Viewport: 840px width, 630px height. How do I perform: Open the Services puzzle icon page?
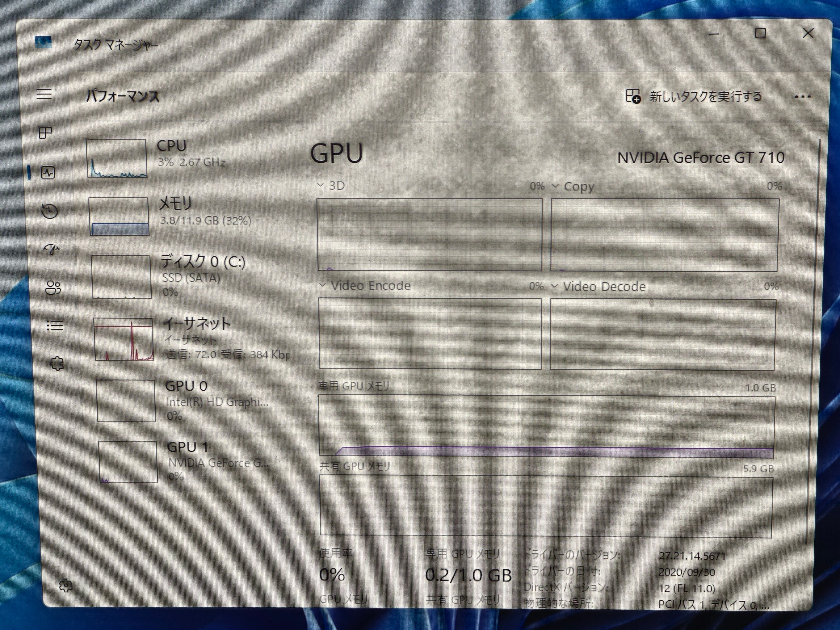point(57,364)
